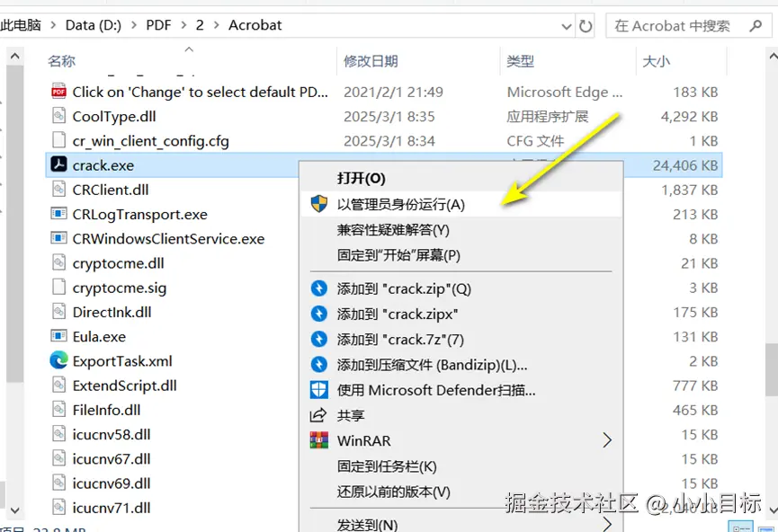Select 固定到任务栏(K) menu entry

pos(461,466)
